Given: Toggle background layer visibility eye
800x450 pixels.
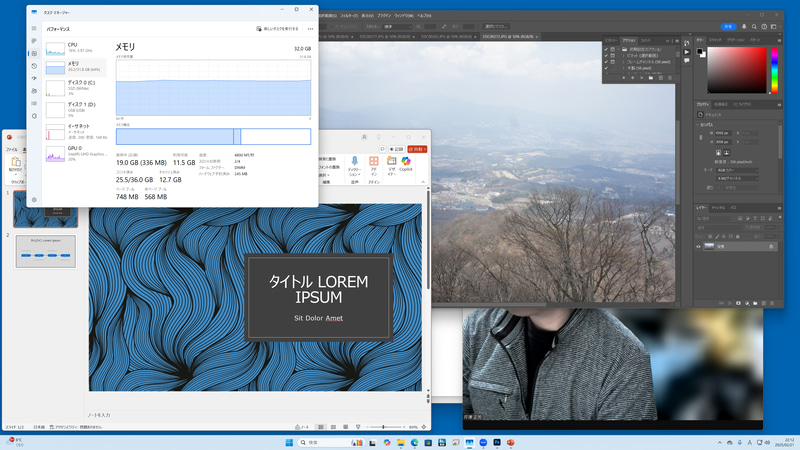Looking at the screenshot, I should pyautogui.click(x=698, y=246).
